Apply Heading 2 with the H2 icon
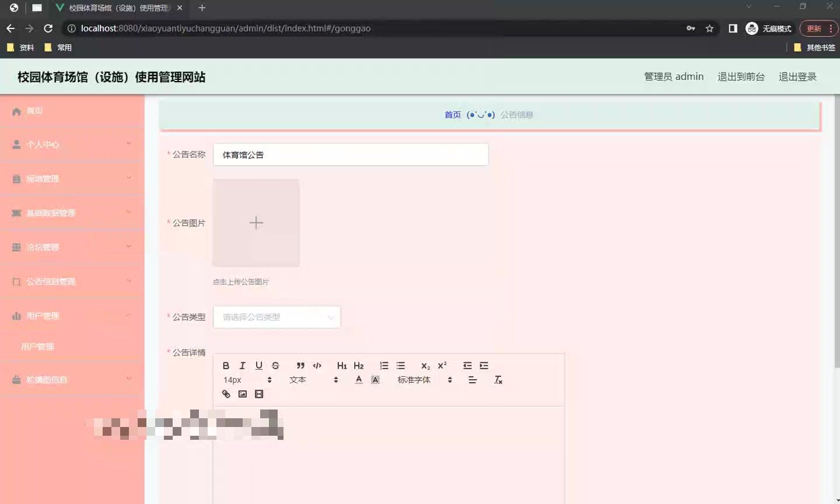The height and width of the screenshot is (504, 840). pyautogui.click(x=359, y=366)
